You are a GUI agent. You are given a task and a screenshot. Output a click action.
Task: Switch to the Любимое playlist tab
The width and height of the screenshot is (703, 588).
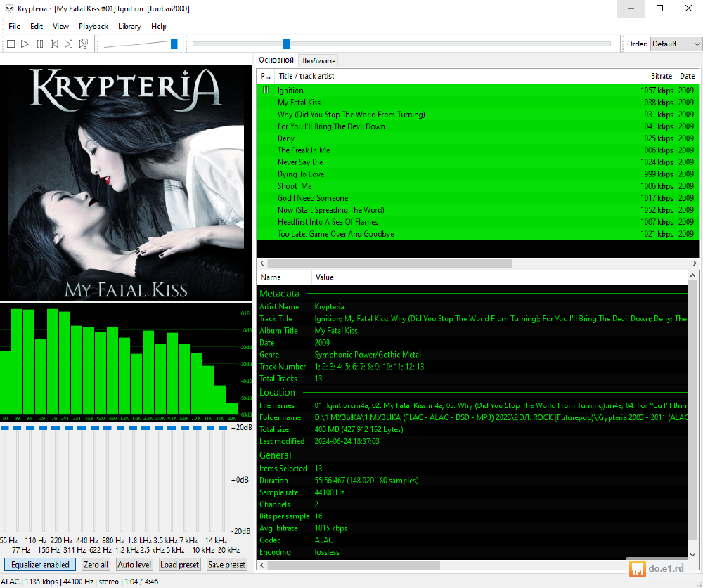(318, 60)
